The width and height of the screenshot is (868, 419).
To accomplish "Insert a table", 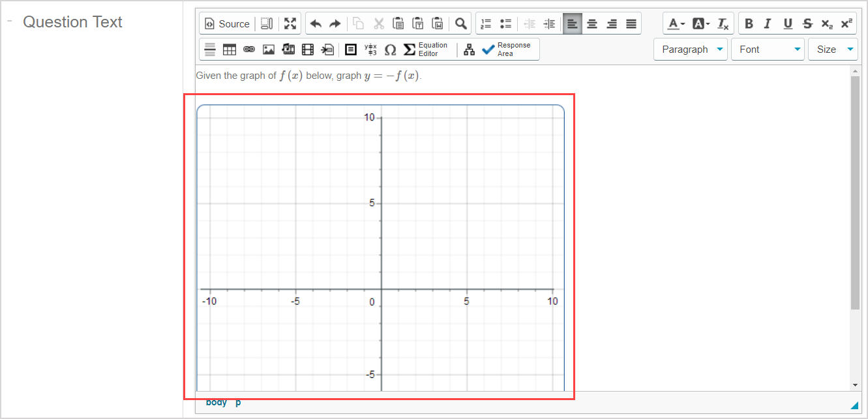I will point(229,49).
